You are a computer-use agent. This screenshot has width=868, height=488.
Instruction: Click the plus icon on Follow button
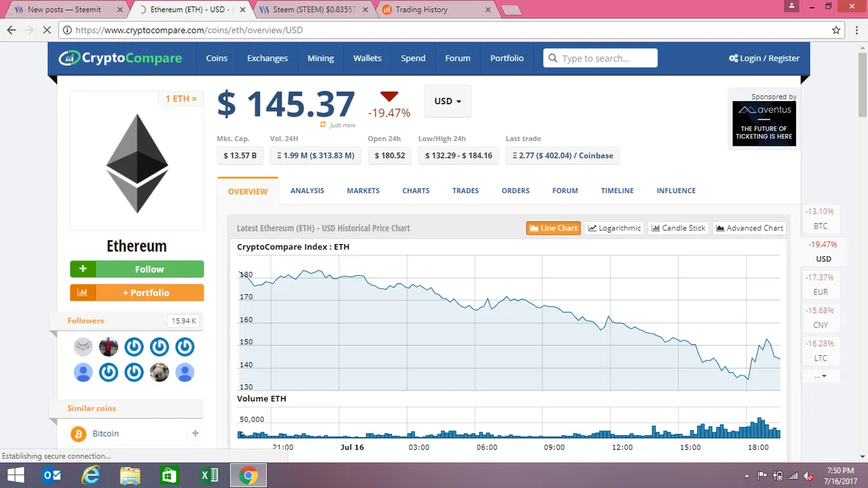click(83, 269)
